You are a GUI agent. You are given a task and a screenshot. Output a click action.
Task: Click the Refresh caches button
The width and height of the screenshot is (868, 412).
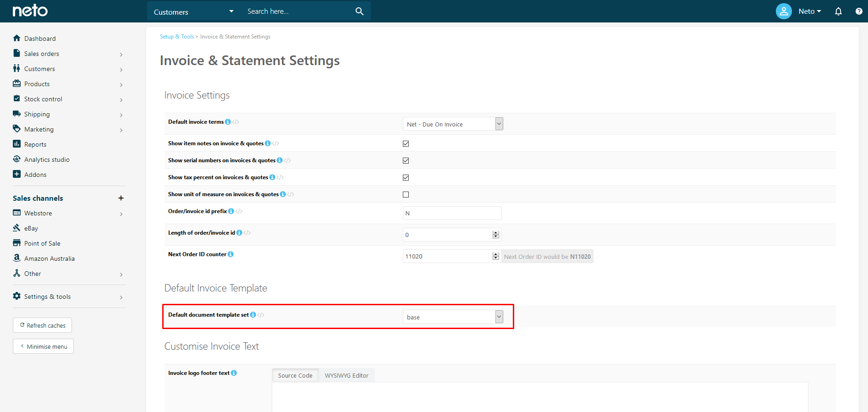pyautogui.click(x=43, y=325)
